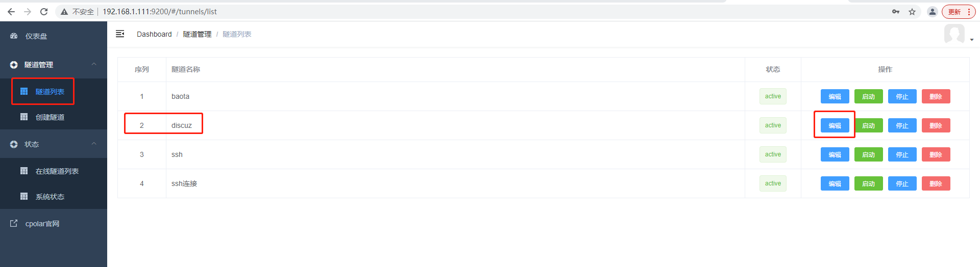Bookmark this page with the star icon
The height and width of the screenshot is (267, 980).
(x=912, y=12)
